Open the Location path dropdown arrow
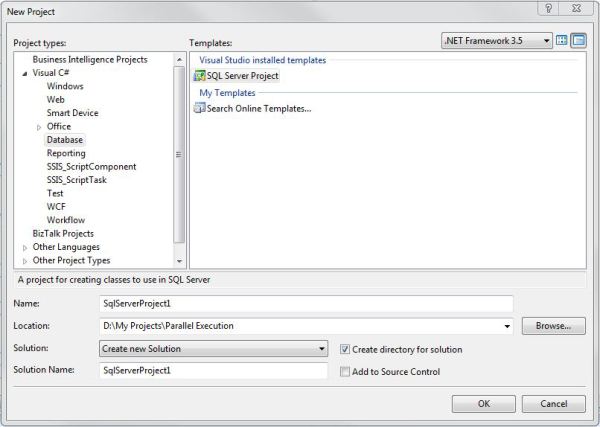Image resolution: width=600 pixels, height=427 pixels. pyautogui.click(x=507, y=326)
